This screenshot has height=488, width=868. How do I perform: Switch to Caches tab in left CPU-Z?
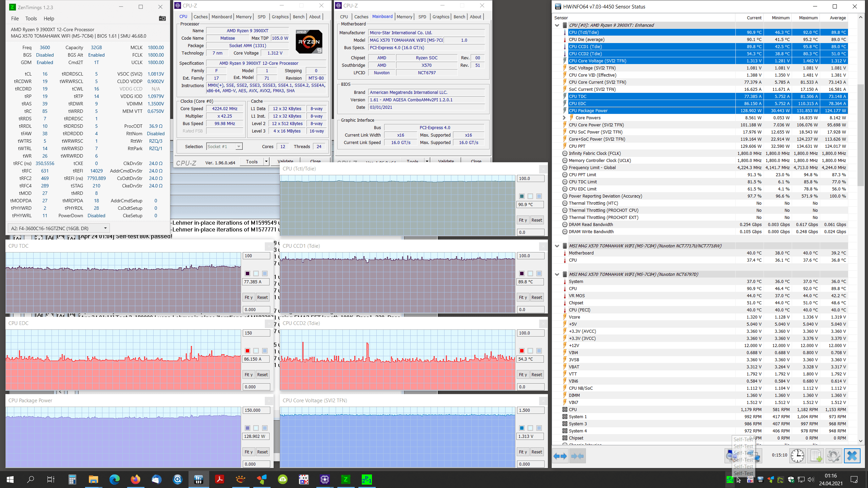click(200, 17)
